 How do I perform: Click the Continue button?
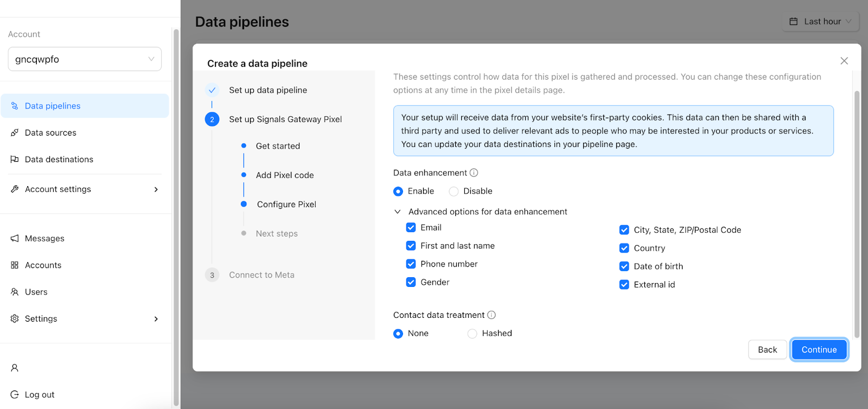[x=819, y=350]
